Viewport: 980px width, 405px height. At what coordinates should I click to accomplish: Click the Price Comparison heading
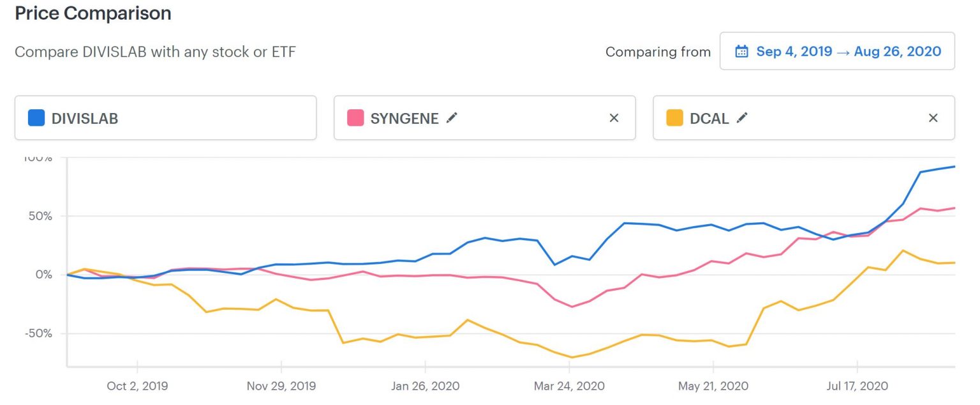pos(93,14)
